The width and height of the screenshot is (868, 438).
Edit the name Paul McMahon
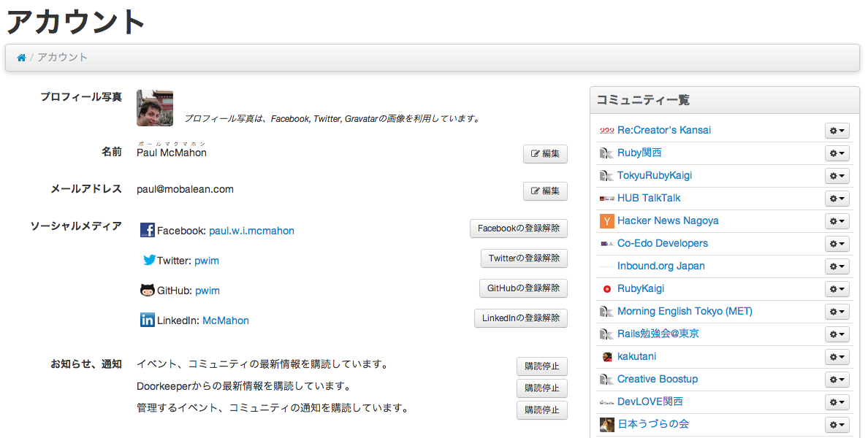tap(545, 154)
